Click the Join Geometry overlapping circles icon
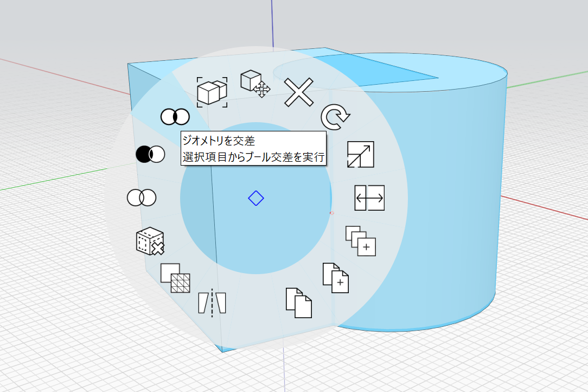This screenshot has height=392, width=588. (x=142, y=198)
